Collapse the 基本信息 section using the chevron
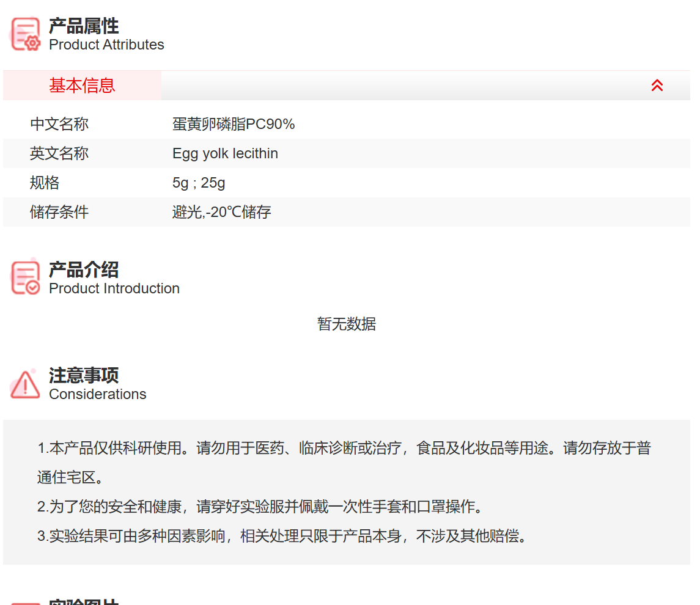The height and width of the screenshot is (605, 700). coord(657,86)
